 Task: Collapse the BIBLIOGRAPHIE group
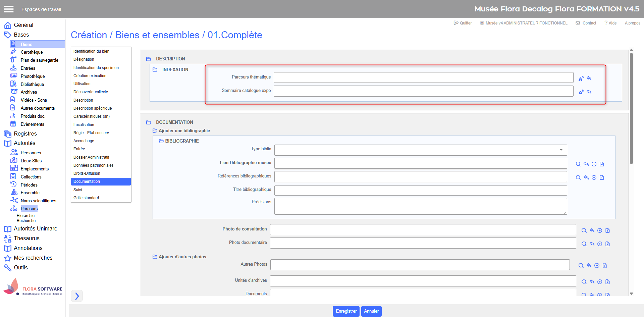161,141
